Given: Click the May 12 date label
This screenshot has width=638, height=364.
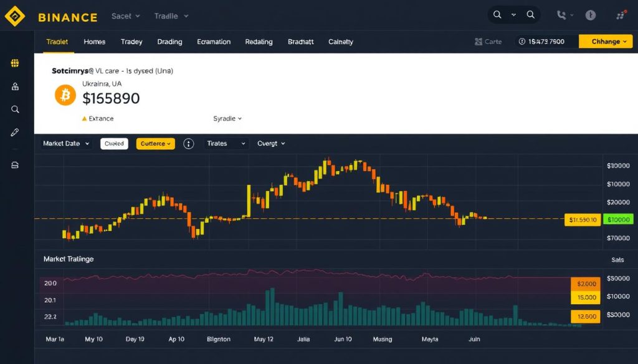Looking at the screenshot, I should (264, 339).
